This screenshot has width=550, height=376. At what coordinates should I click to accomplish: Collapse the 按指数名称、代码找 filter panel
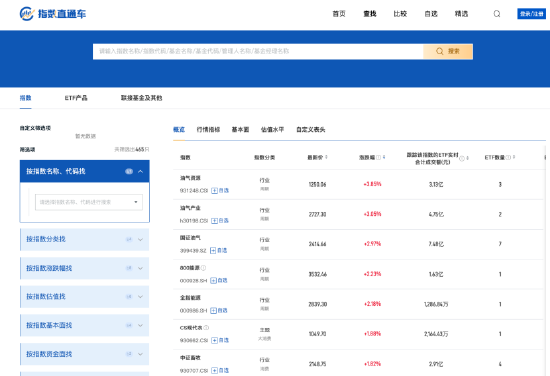(x=140, y=172)
